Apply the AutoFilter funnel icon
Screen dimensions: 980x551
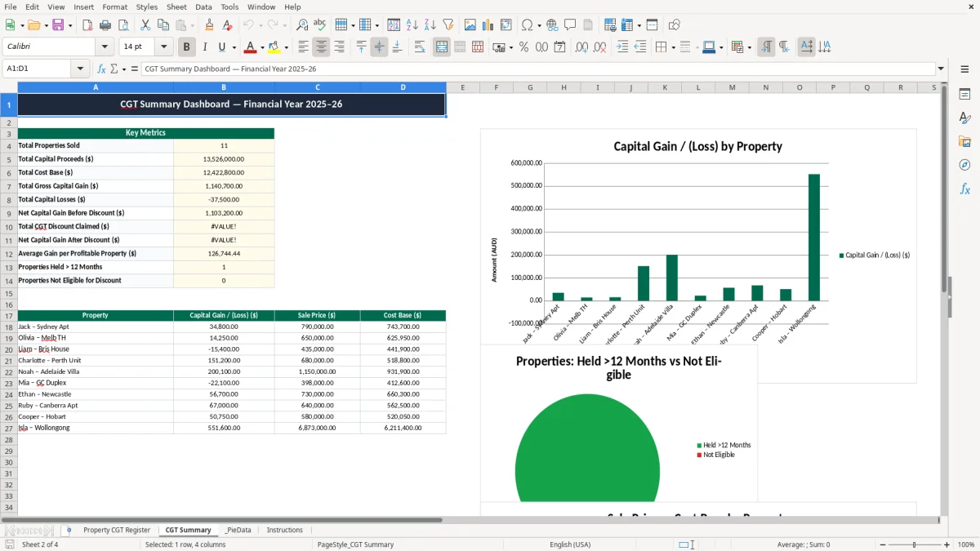pos(448,25)
